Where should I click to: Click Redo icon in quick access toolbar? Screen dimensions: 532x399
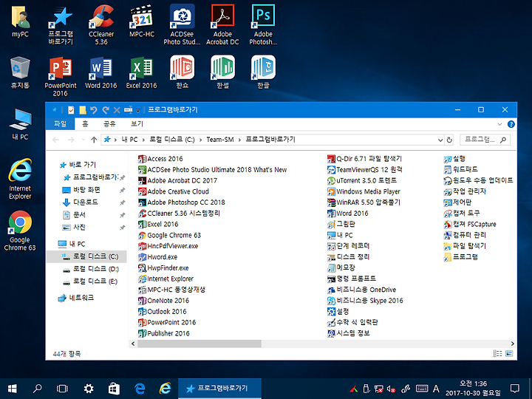coord(106,110)
